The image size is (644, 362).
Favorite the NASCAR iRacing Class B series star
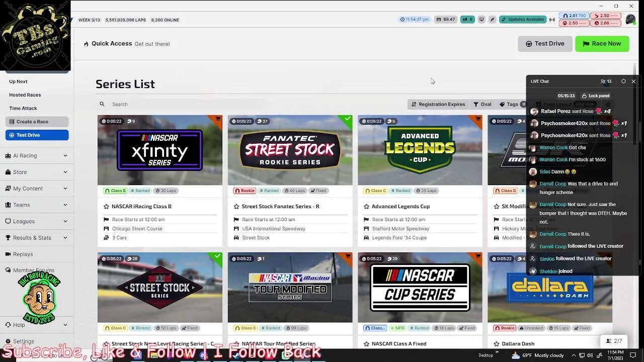pyautogui.click(x=106, y=207)
